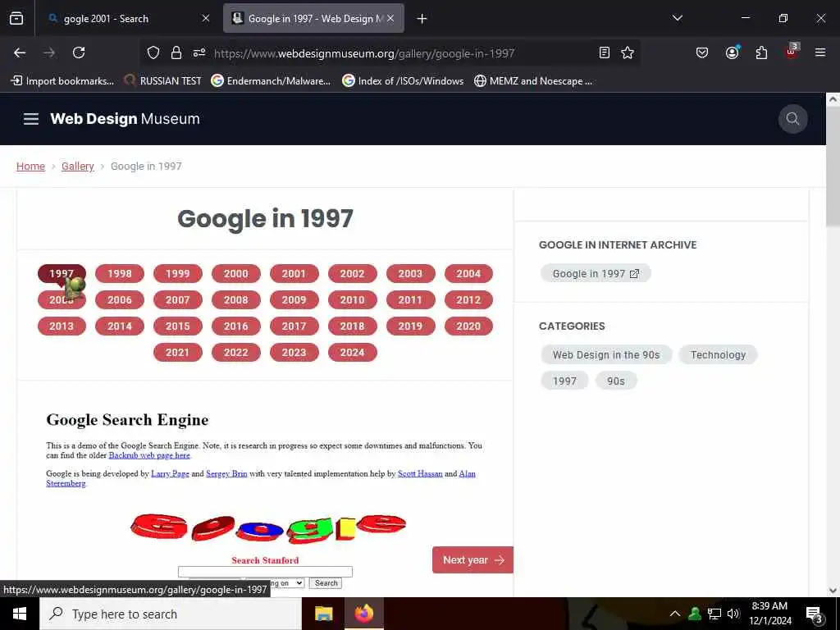Choose the 2007 year button
This screenshot has width=840, height=630.
(x=178, y=300)
